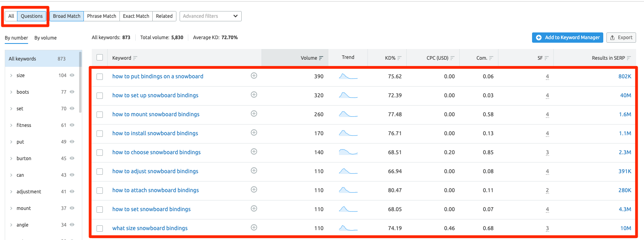Click the keyword groups sidebar scrollbar
The image size is (644, 240).
[80, 82]
